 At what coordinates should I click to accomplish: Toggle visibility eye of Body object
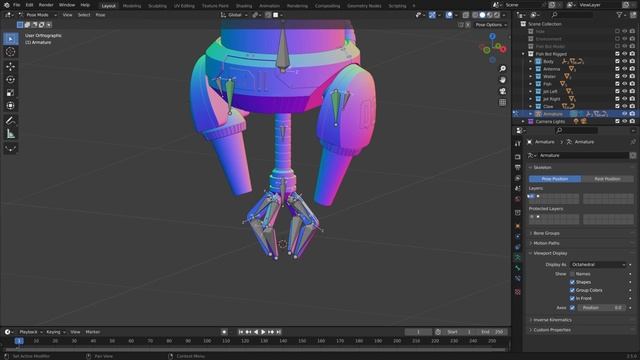[625, 61]
